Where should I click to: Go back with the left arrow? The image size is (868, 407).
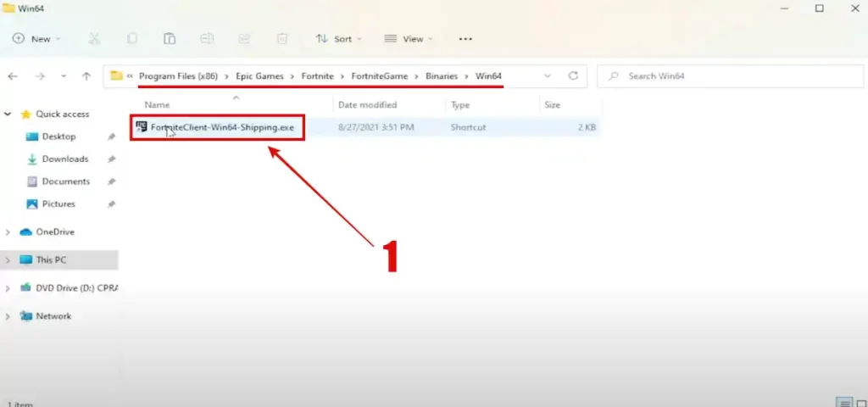(x=13, y=76)
